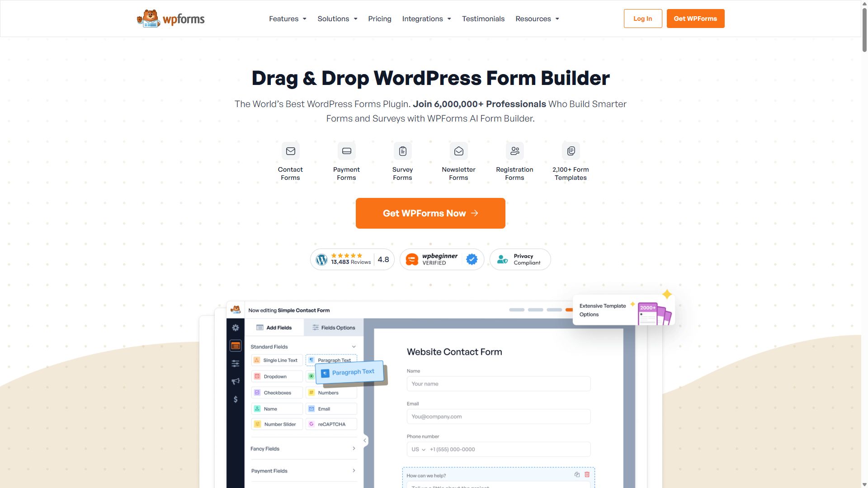
Task: Open the Integrations dropdown menu
Action: coord(426,19)
